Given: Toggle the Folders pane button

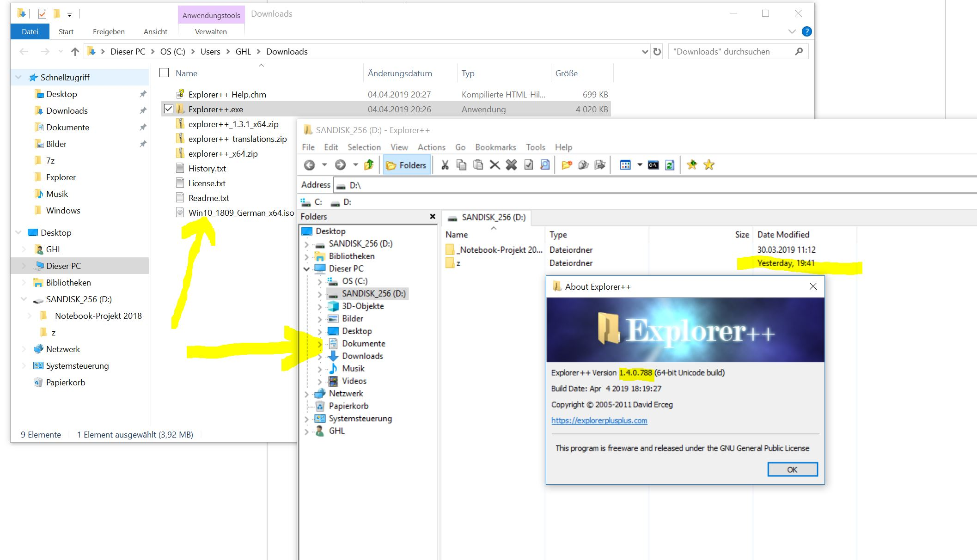Looking at the screenshot, I should point(406,165).
